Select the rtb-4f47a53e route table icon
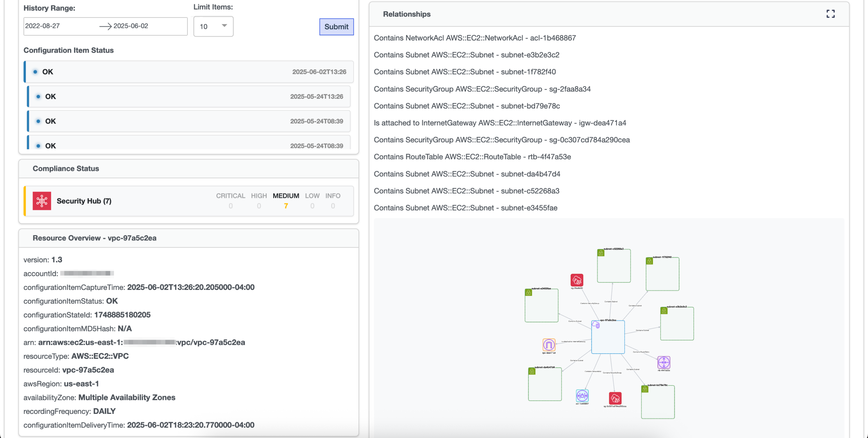This screenshot has height=438, width=868. point(664,362)
